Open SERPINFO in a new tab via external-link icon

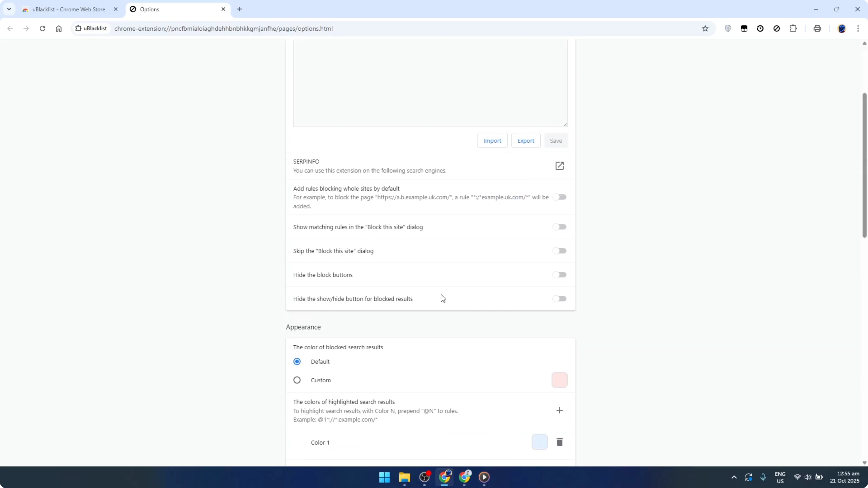[x=559, y=166]
